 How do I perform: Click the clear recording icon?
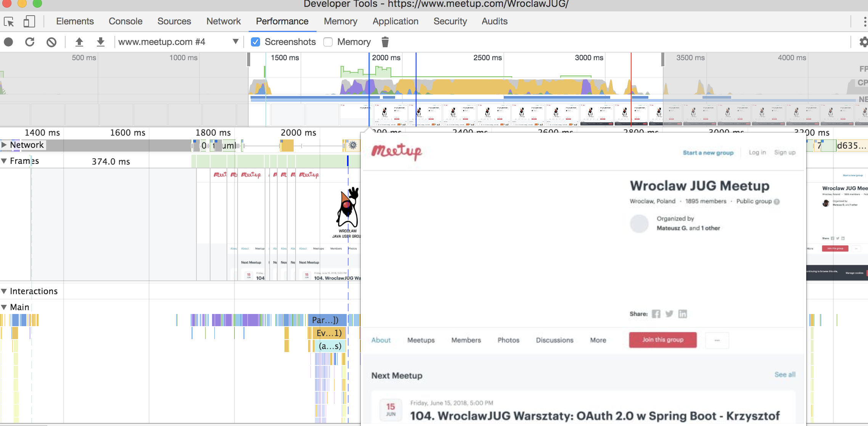tap(51, 42)
